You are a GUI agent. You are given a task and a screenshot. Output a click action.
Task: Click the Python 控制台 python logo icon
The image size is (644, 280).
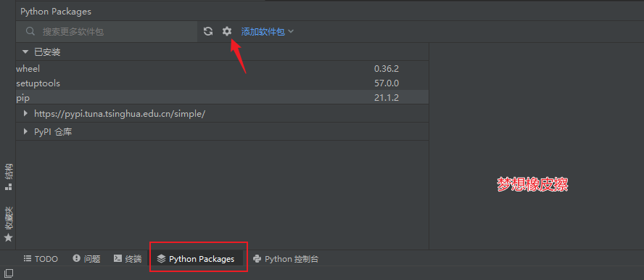257,259
